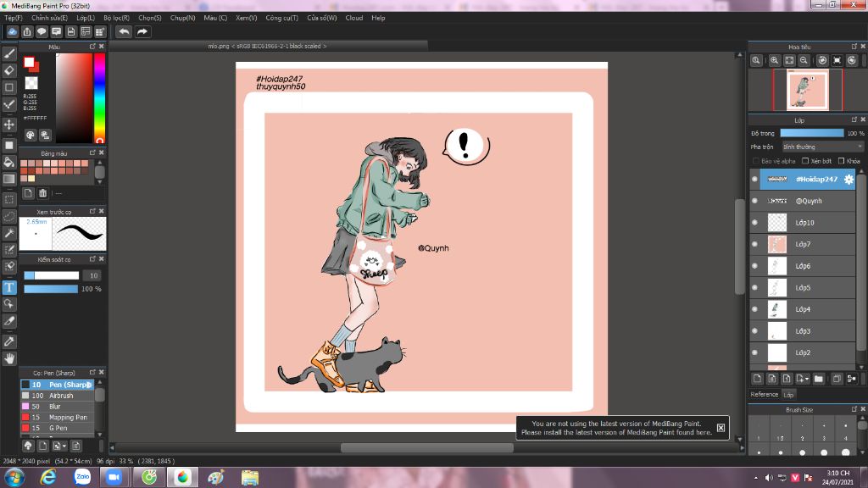The width and height of the screenshot is (868, 488).
Task: Select the Blur brush
Action: pos(58,406)
